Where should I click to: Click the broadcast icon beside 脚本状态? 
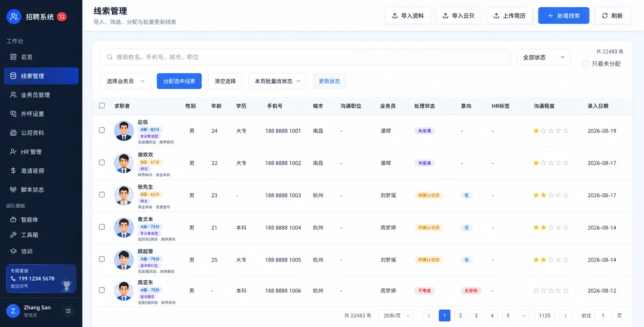[x=13, y=189]
